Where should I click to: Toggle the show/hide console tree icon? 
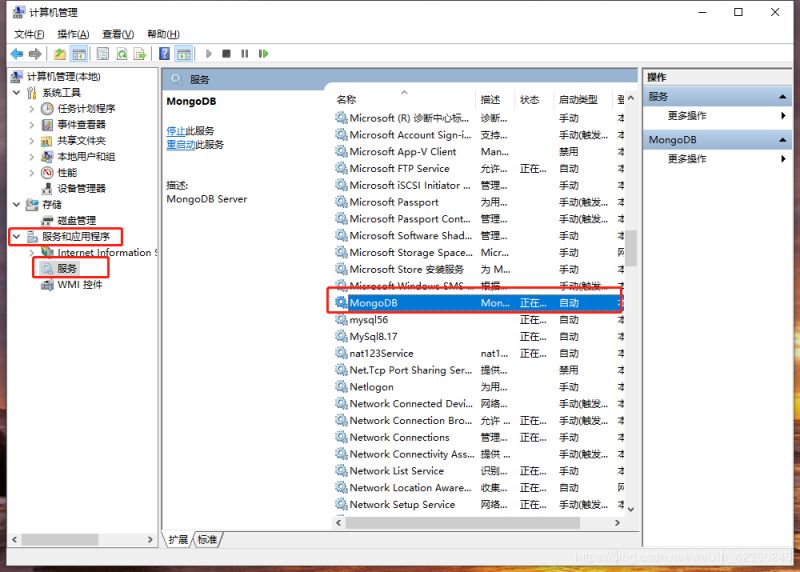click(79, 54)
